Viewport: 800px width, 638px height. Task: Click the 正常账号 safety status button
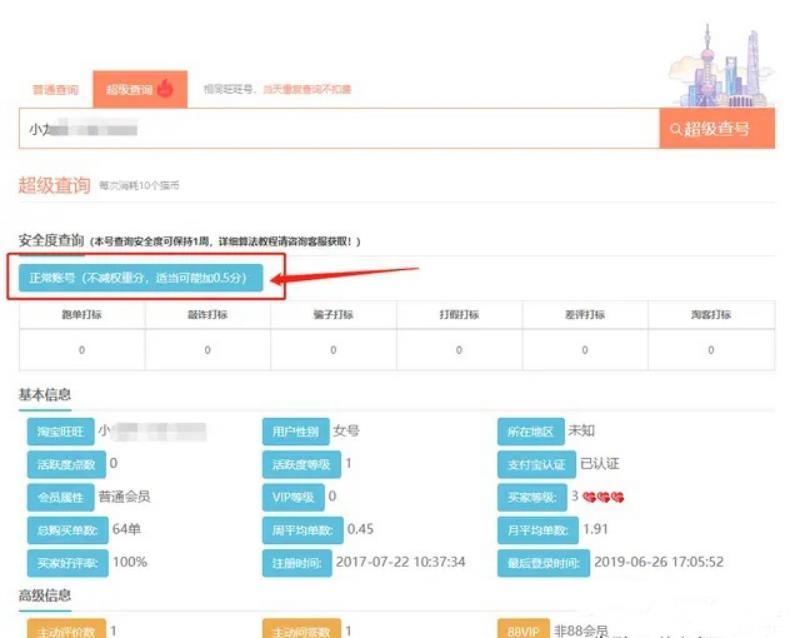point(139,277)
